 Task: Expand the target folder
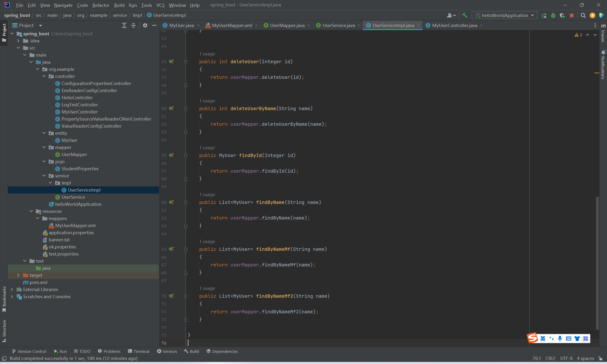pyautogui.click(x=18, y=275)
